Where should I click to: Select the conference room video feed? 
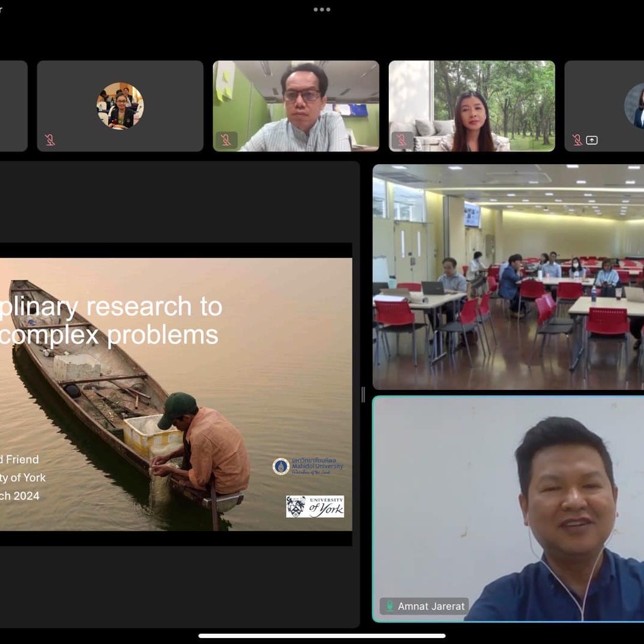(508, 276)
